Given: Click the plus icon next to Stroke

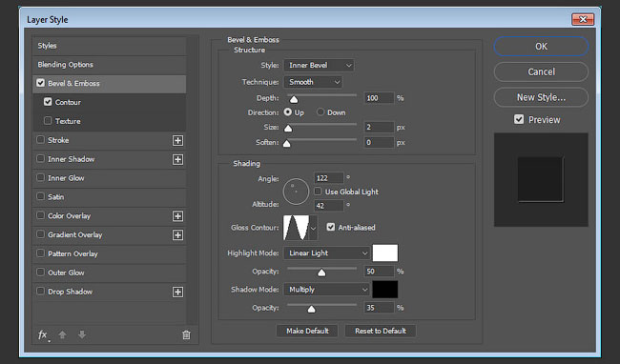Looking at the screenshot, I should point(177,140).
